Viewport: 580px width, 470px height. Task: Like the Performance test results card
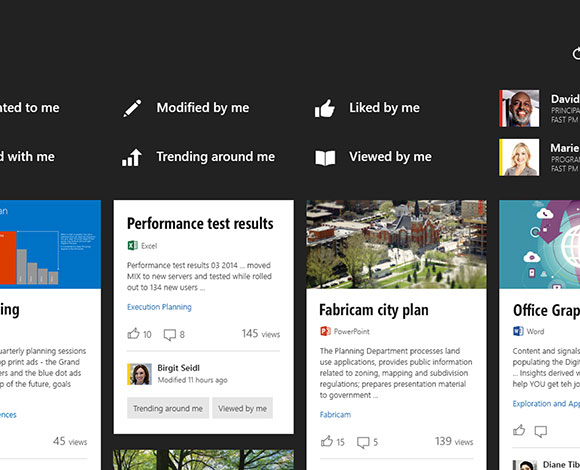(134, 334)
